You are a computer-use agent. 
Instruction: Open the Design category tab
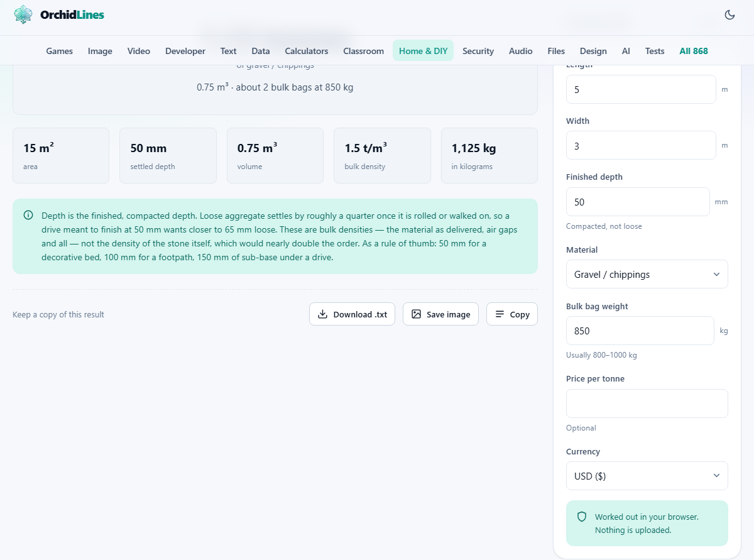(x=593, y=51)
